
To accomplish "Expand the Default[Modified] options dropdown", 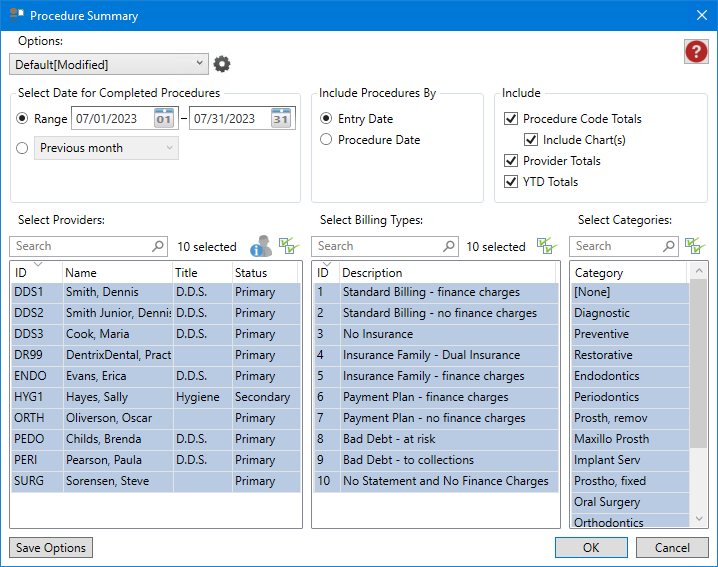I will click(x=201, y=64).
